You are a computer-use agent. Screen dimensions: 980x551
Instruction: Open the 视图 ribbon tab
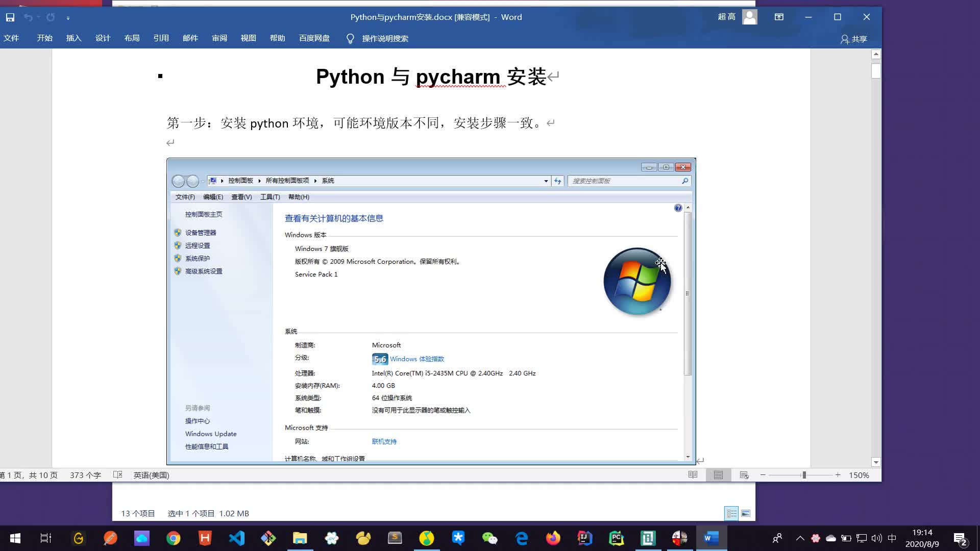(249, 38)
